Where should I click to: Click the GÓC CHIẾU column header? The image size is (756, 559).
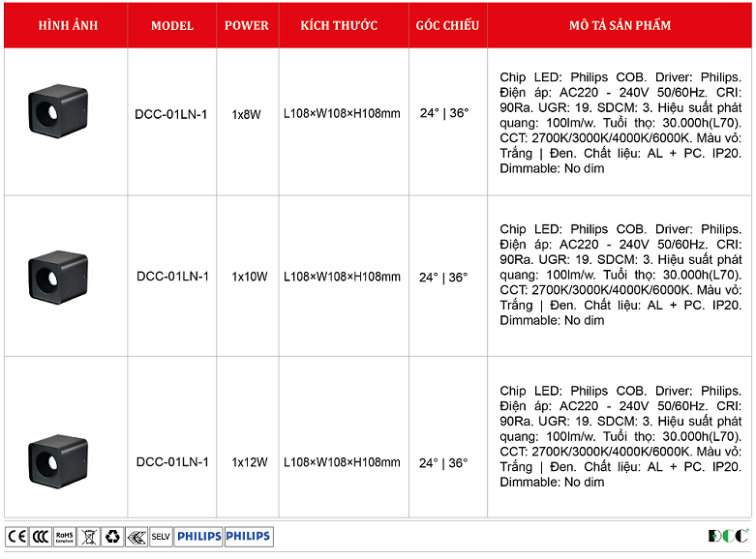click(x=447, y=25)
